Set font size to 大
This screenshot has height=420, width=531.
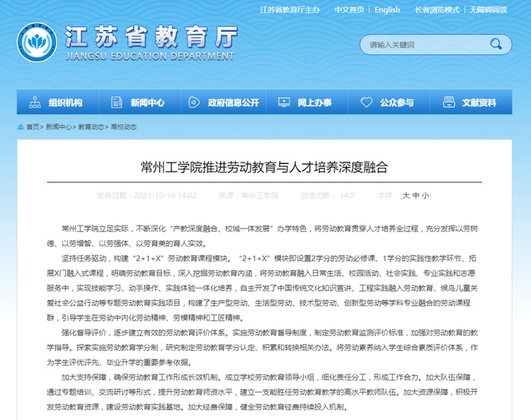click(406, 195)
